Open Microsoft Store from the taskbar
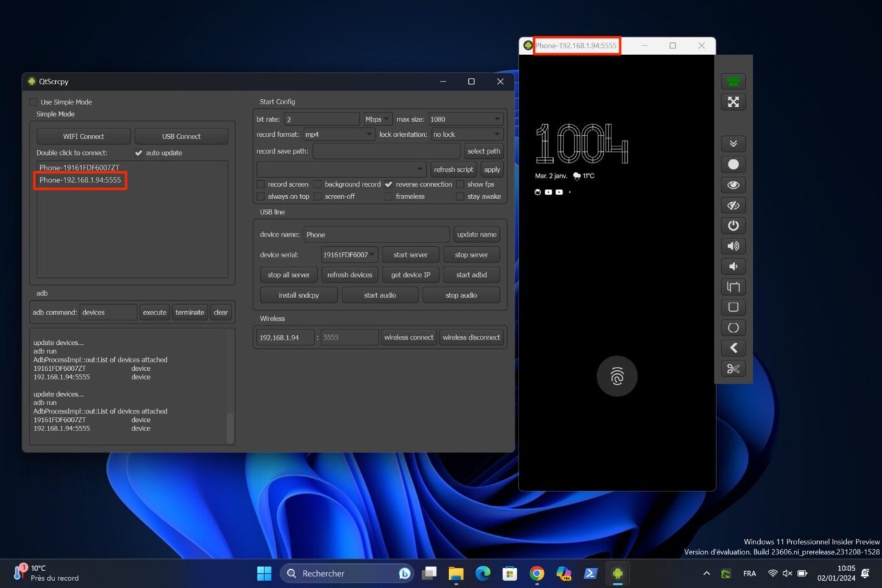The image size is (882, 588). [x=510, y=573]
